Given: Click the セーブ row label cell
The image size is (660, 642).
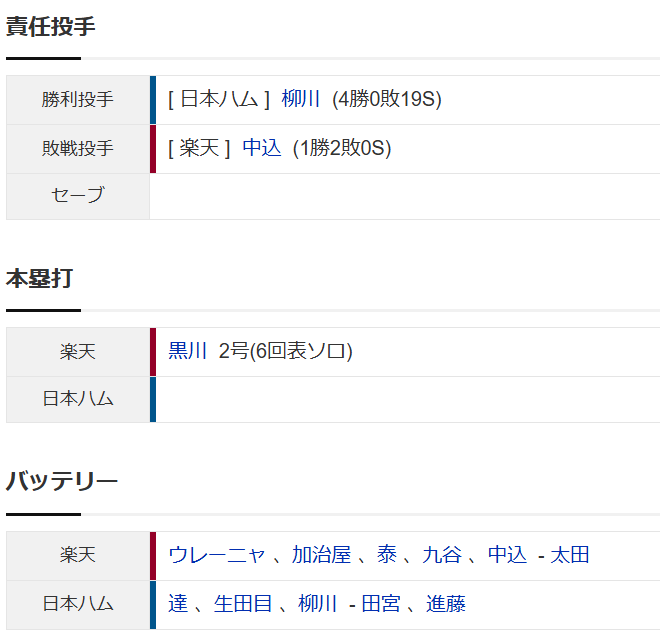Looking at the screenshot, I should coord(78,196).
